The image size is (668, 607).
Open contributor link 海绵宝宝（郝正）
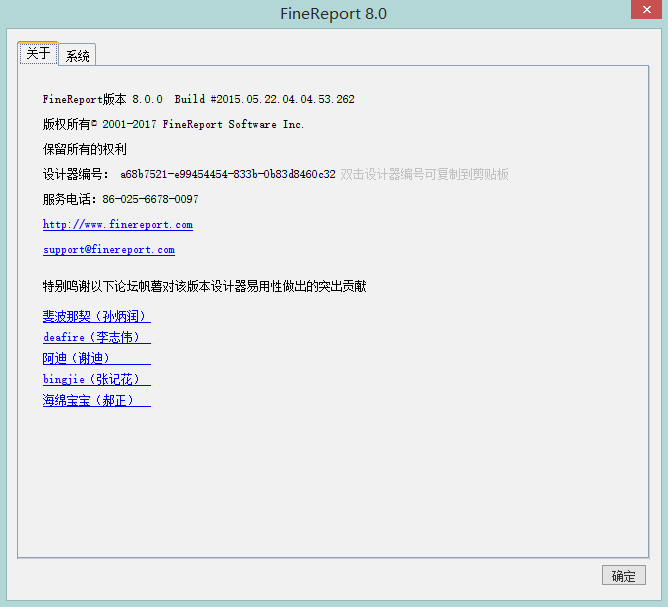(97, 400)
